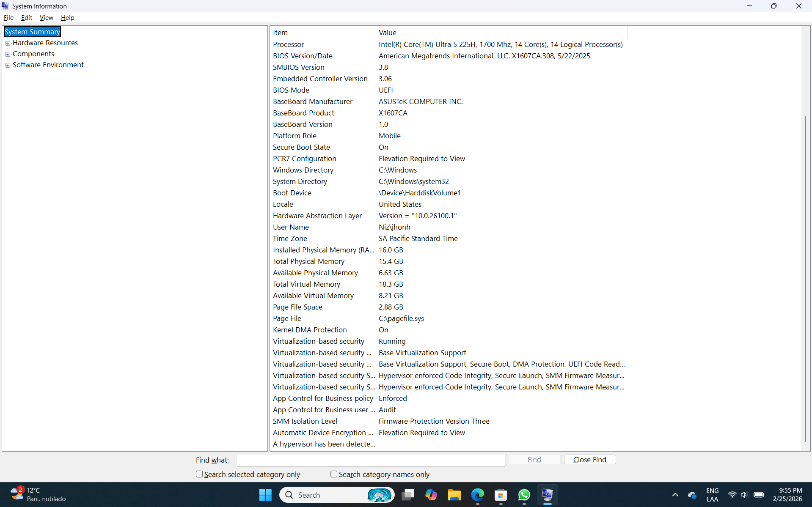Open the View menu

point(46,18)
